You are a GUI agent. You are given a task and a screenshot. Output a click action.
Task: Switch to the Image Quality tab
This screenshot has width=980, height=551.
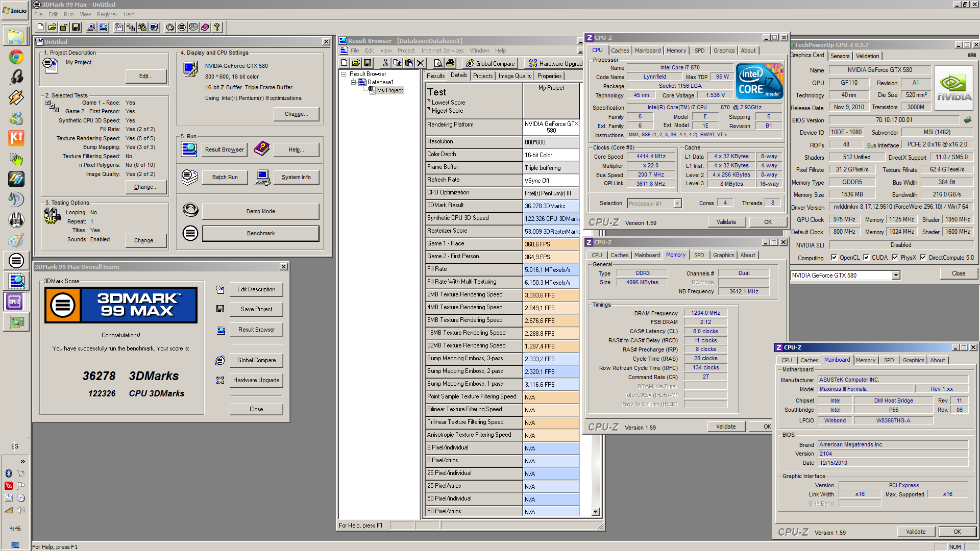pyautogui.click(x=515, y=76)
